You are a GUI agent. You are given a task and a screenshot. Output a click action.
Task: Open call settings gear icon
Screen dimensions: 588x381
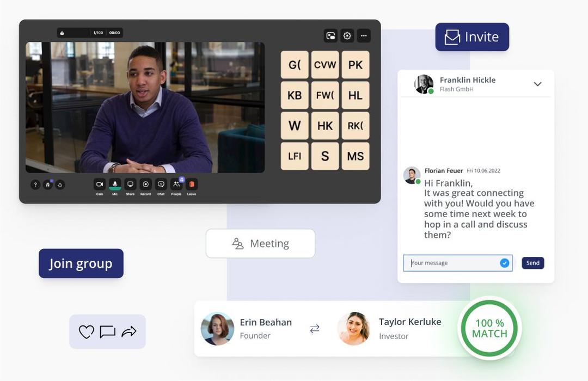pos(347,36)
